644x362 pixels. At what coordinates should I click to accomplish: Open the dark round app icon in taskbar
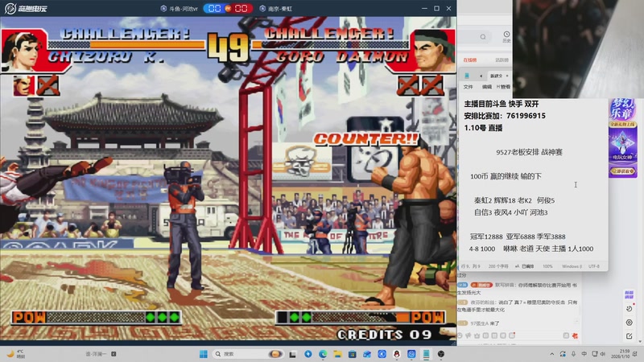[x=441, y=354]
